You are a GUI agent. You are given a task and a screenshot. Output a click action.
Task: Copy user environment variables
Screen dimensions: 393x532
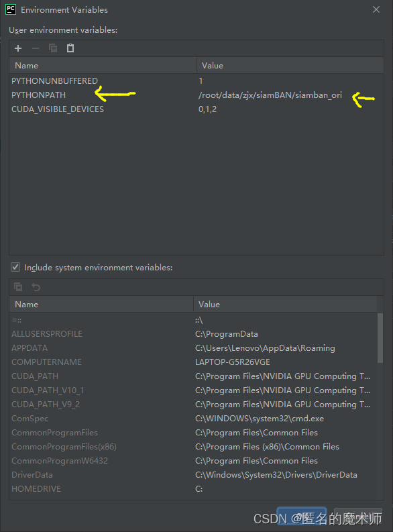(53, 48)
